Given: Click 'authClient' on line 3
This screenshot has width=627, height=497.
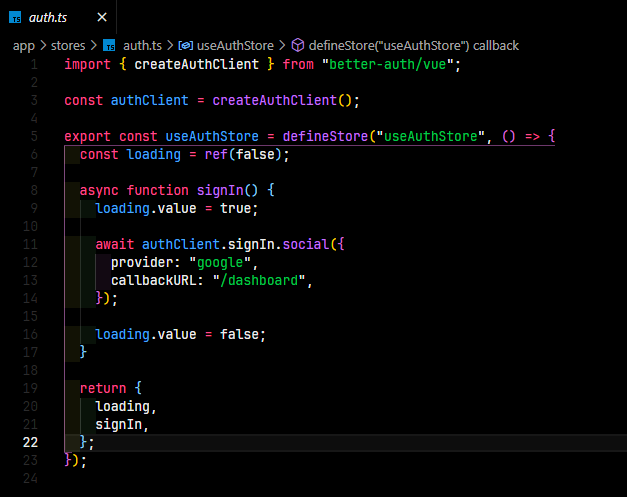Looking at the screenshot, I should tap(150, 100).
